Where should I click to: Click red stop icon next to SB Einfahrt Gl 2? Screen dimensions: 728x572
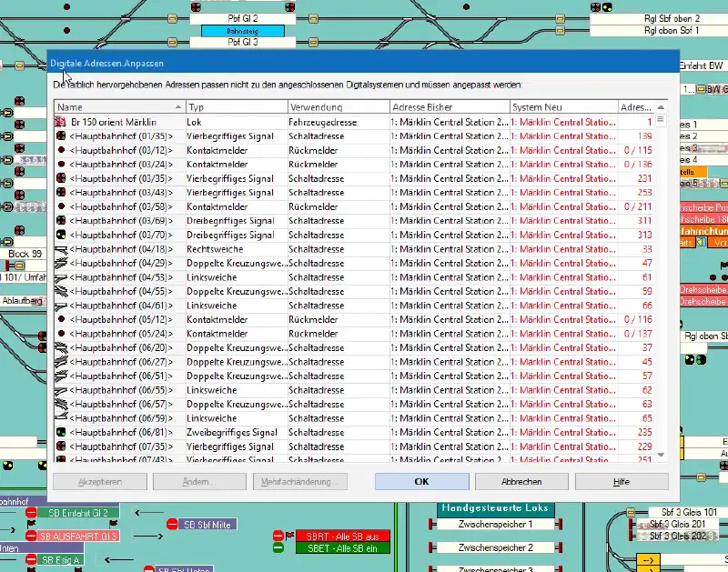click(31, 513)
